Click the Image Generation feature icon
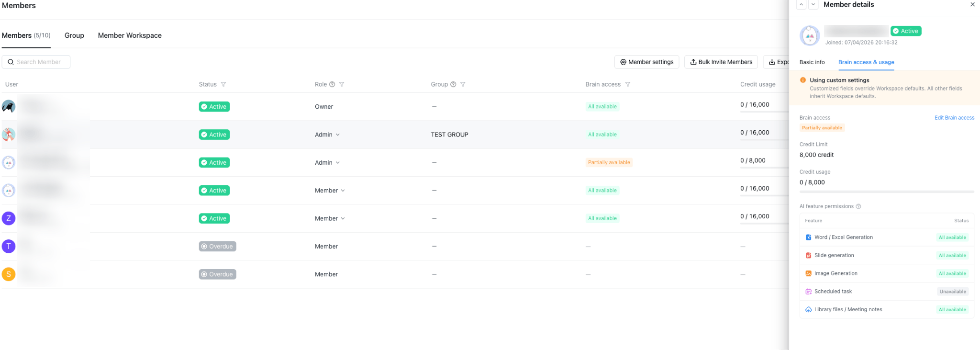Image resolution: width=980 pixels, height=350 pixels. point(808,273)
